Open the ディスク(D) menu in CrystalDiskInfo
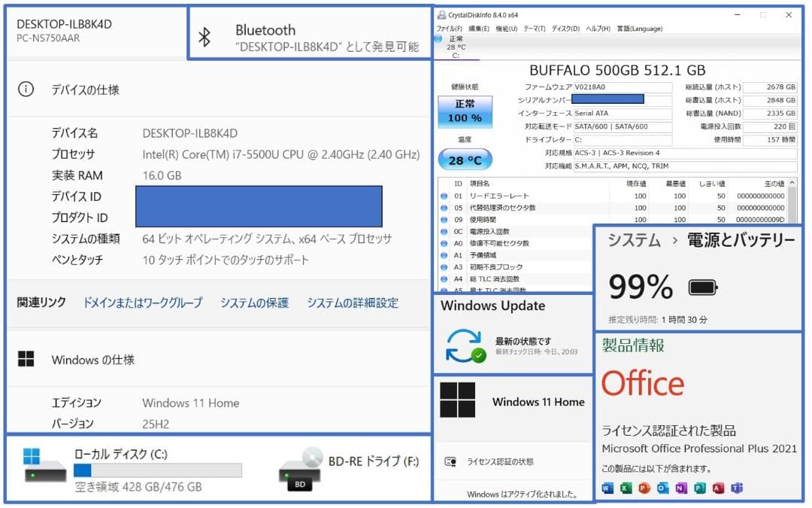The width and height of the screenshot is (812, 508). coord(565,29)
